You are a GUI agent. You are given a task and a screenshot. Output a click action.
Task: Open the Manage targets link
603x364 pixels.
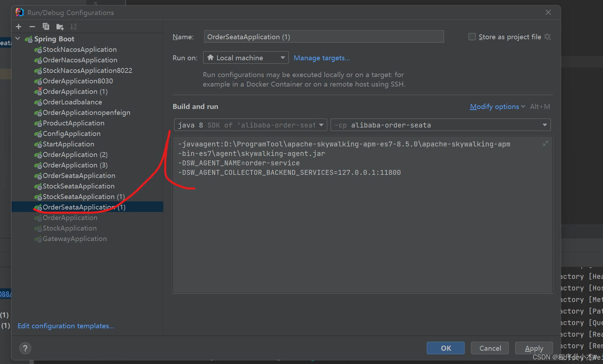322,58
